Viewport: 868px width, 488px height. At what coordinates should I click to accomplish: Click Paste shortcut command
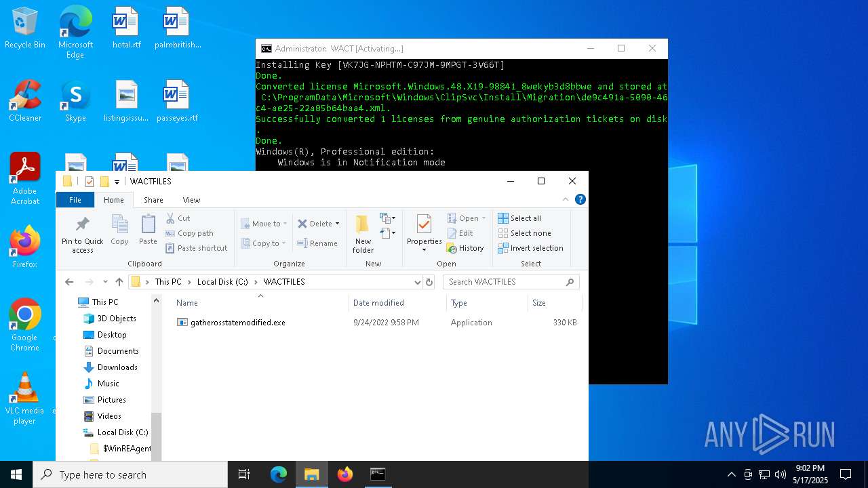point(196,248)
